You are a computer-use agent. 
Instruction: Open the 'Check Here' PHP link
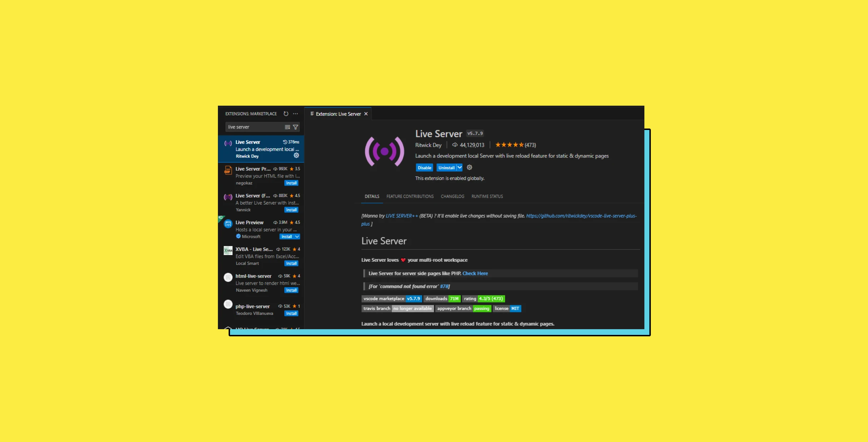[x=475, y=273]
